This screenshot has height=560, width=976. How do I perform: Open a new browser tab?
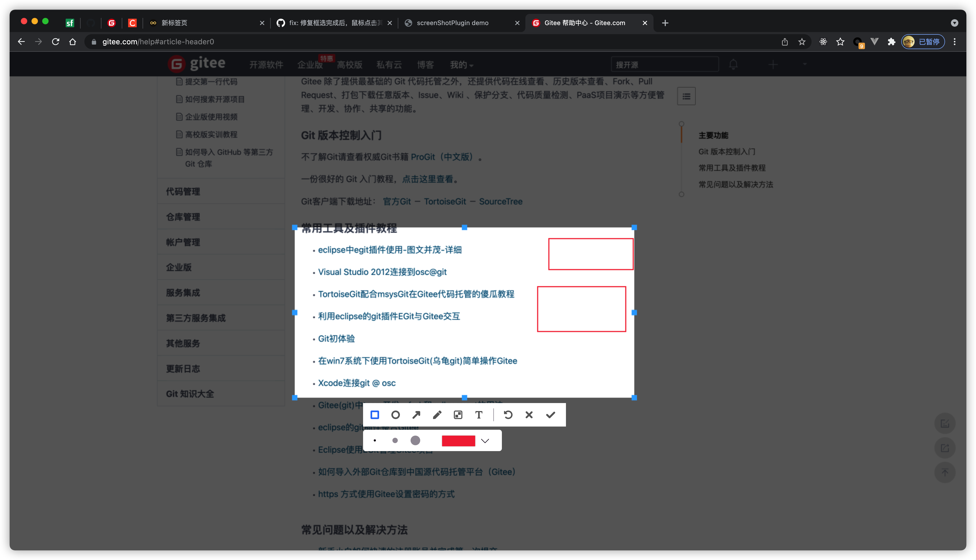point(665,23)
